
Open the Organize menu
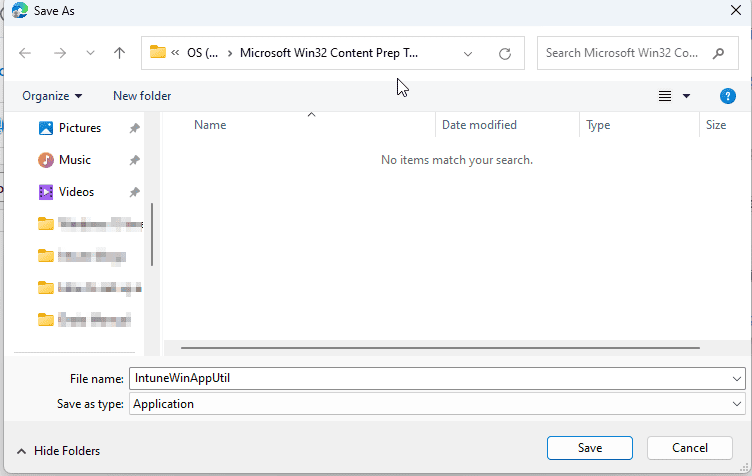(52, 96)
